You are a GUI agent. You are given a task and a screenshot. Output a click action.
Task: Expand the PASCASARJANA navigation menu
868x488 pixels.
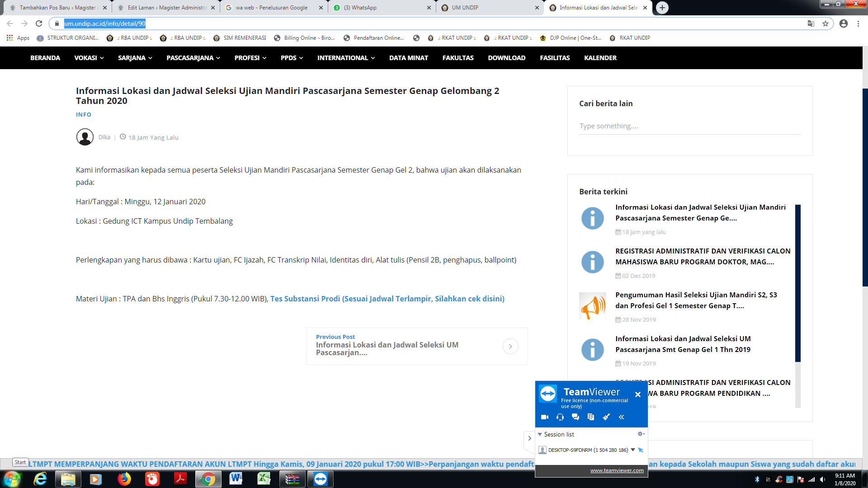193,58
